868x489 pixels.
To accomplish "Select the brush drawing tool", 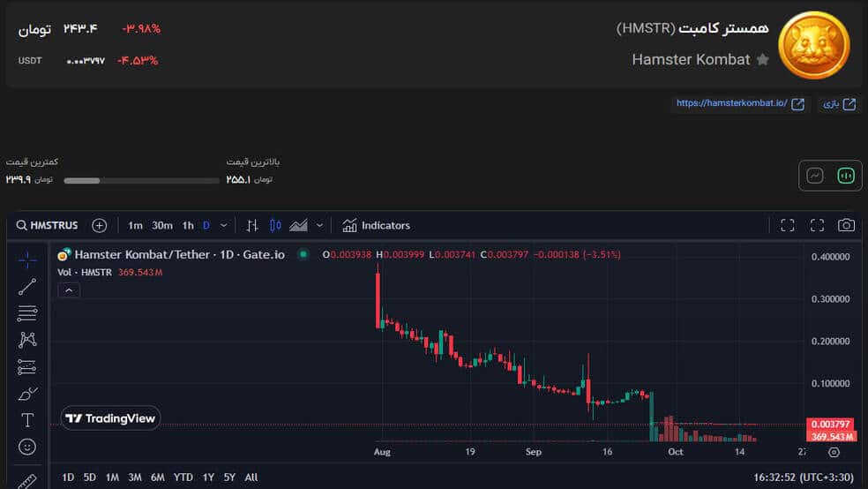I will [27, 393].
